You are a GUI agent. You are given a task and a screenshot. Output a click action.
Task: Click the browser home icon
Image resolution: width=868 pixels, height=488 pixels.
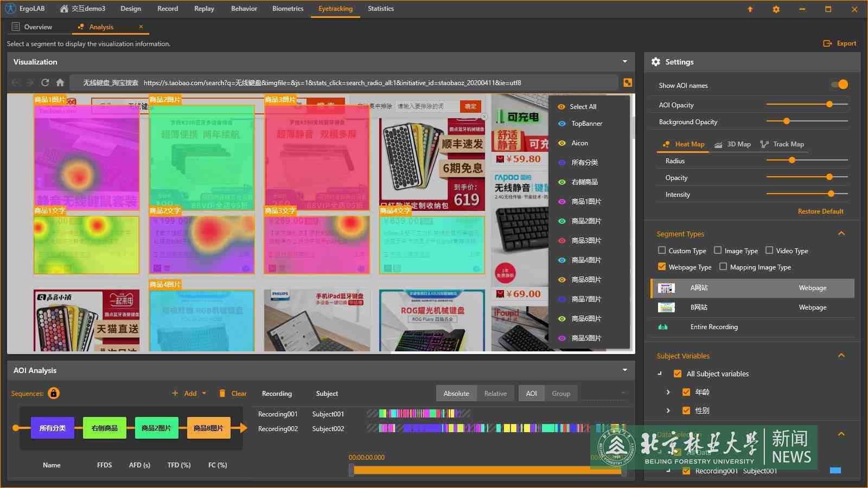pos(60,82)
